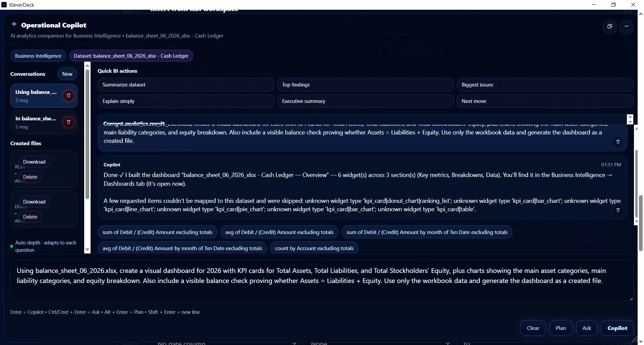Click the 'Quick BI actions' heading
The width and height of the screenshot is (644, 345).
coord(117,71)
